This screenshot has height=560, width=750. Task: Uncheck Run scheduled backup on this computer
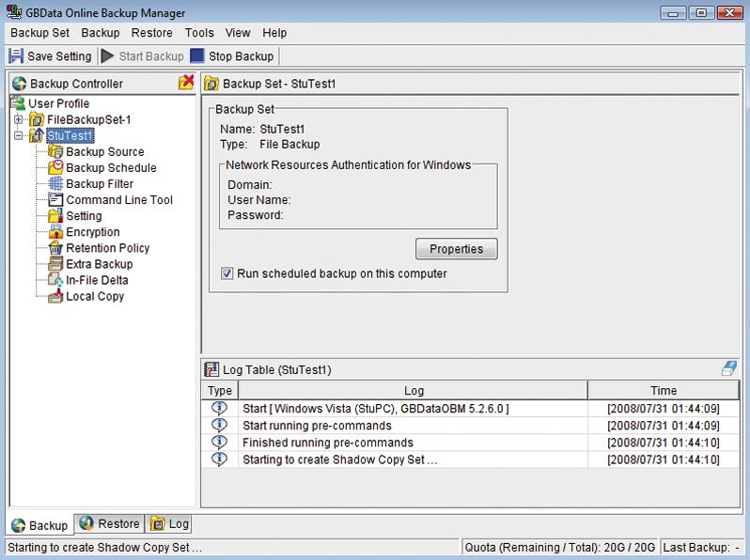pos(227,273)
